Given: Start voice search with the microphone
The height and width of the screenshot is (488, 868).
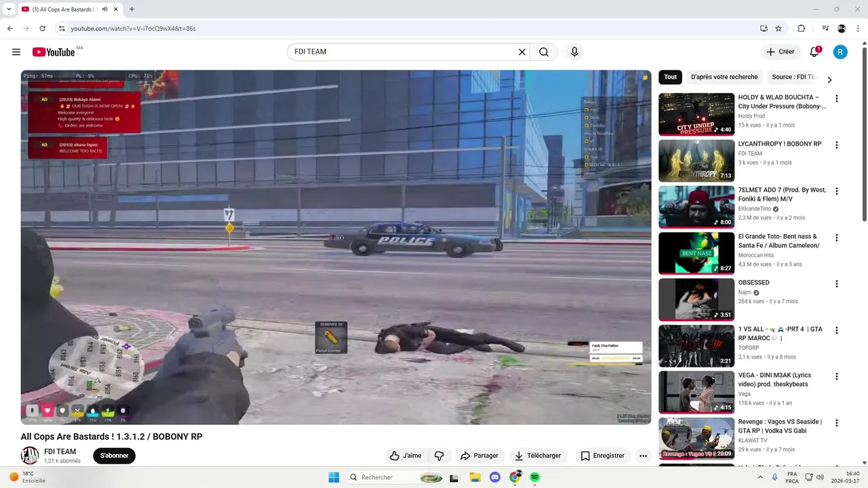Looking at the screenshot, I should point(574,52).
